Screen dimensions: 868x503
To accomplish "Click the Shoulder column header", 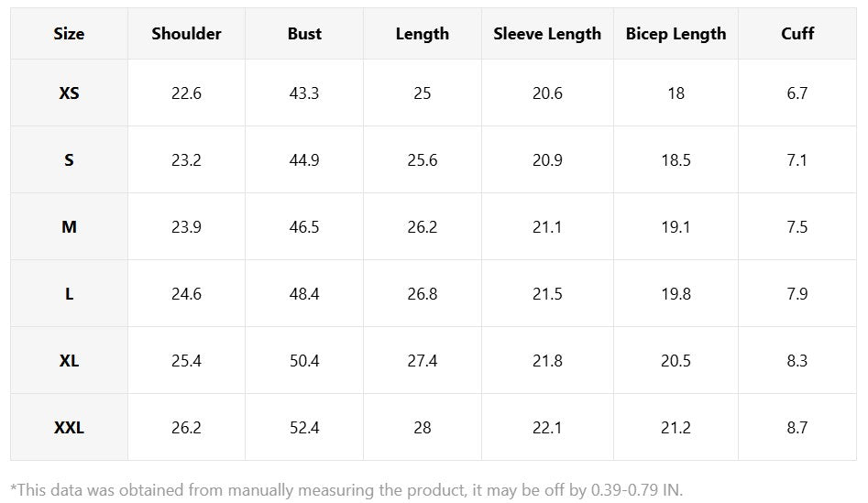I will pos(186,34).
